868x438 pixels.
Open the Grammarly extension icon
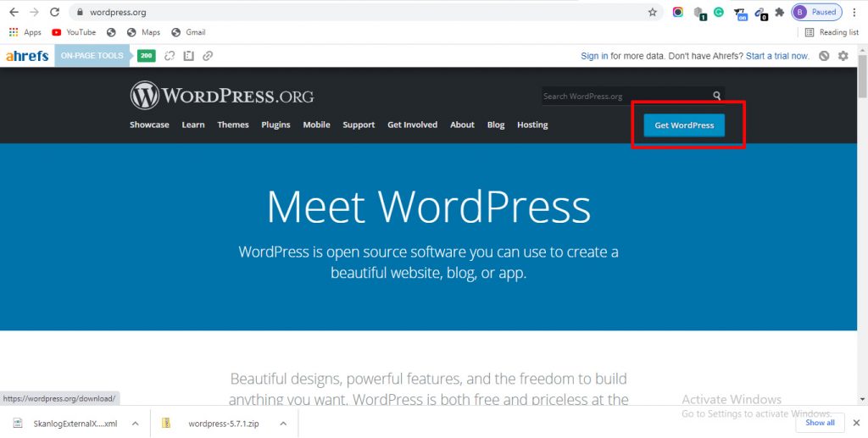(719, 12)
